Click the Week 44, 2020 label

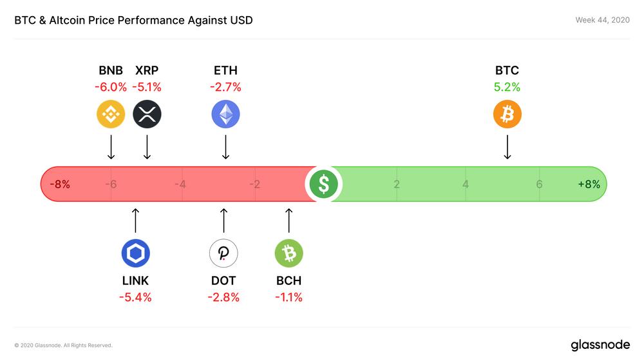pos(602,20)
